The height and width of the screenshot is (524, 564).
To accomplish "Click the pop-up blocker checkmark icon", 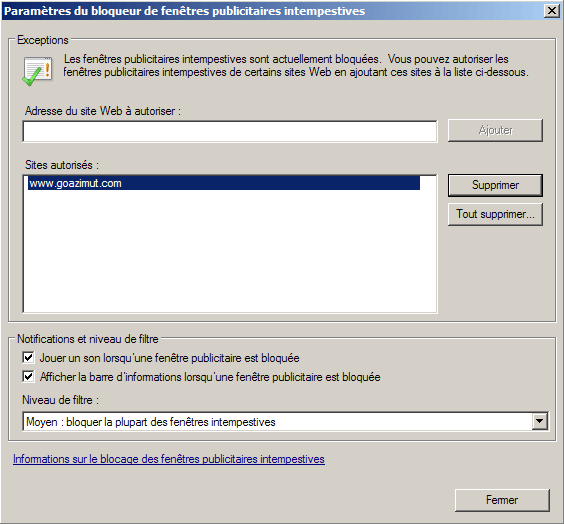I will click(37, 71).
